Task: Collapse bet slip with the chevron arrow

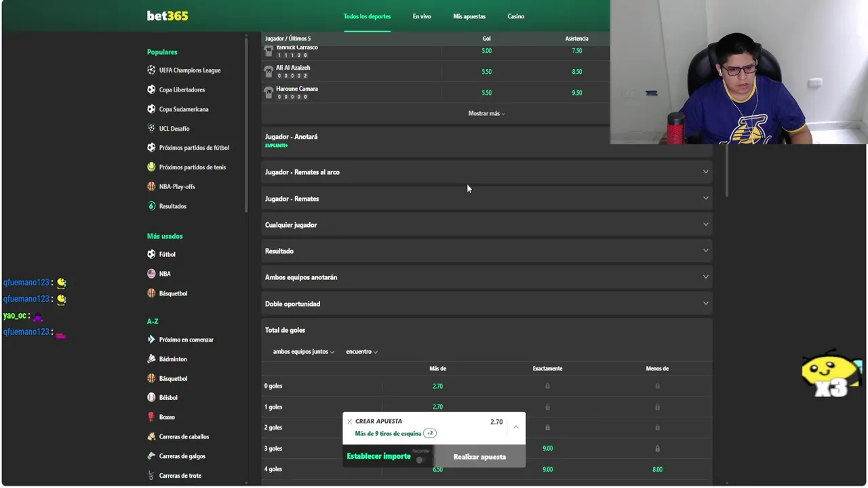Action: pos(515,427)
